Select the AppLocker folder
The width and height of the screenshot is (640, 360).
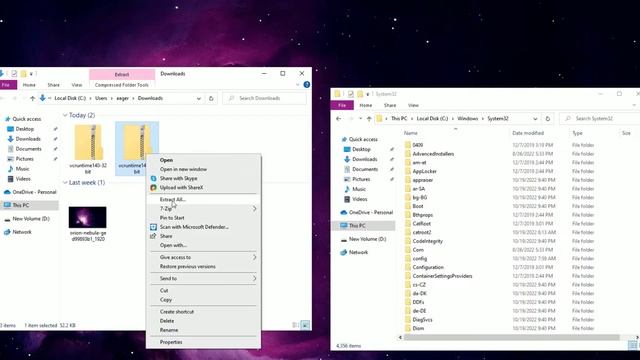424,171
